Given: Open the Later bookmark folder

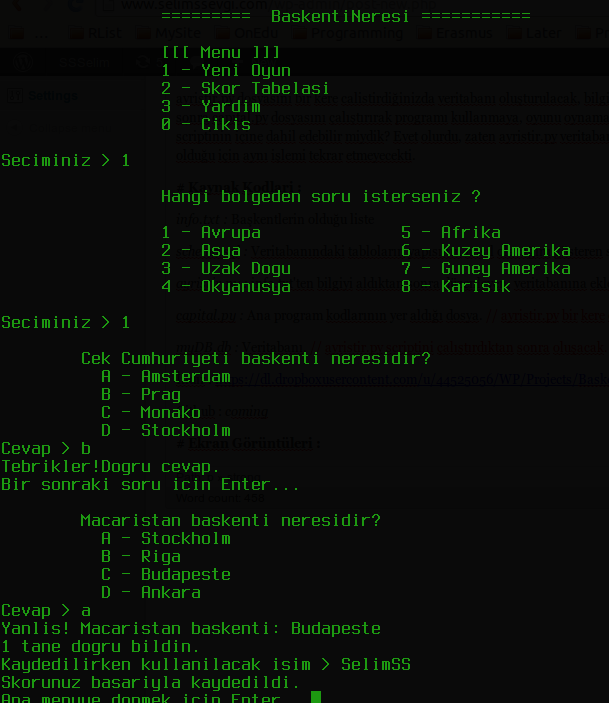Looking at the screenshot, I should tap(534, 33).
